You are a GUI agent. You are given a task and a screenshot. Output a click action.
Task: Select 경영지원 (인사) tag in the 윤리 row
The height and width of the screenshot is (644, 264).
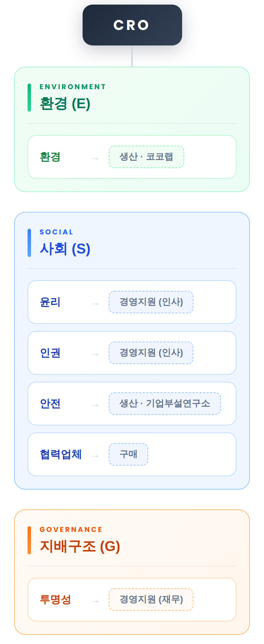tap(151, 302)
